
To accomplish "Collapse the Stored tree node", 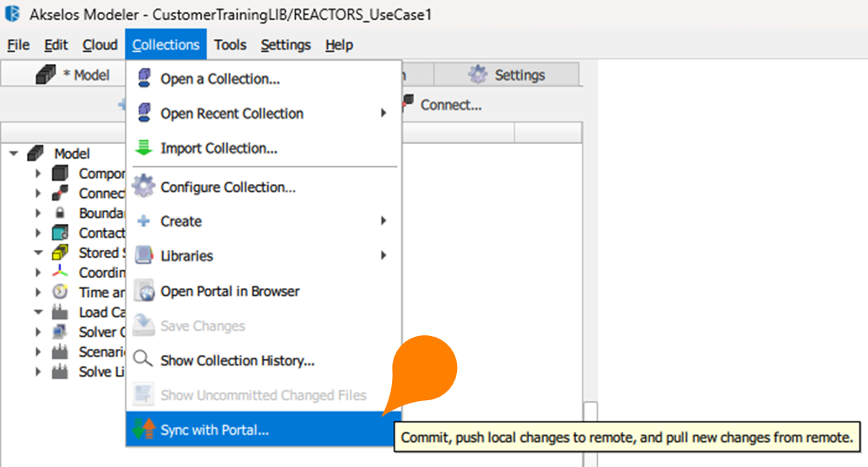I will click(38, 253).
